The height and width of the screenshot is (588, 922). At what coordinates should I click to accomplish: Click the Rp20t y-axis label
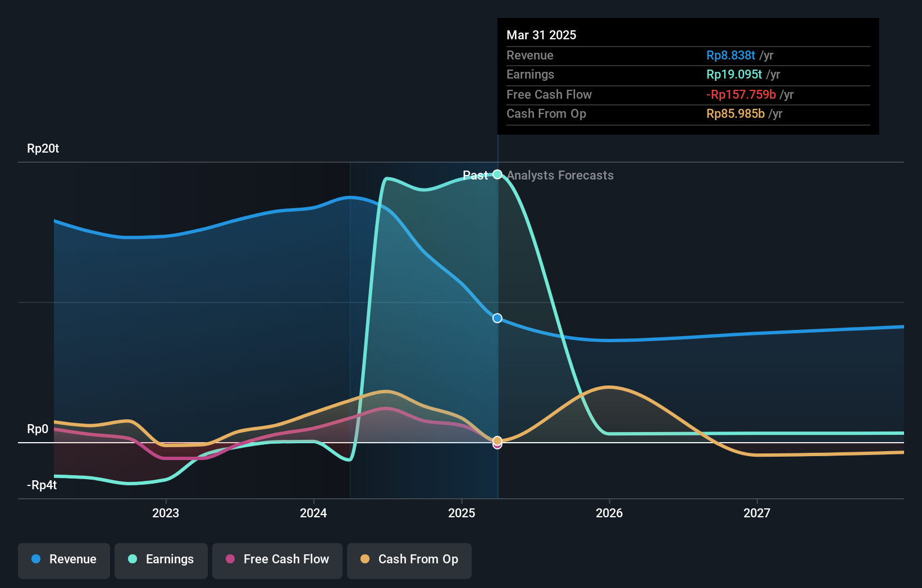coord(43,149)
